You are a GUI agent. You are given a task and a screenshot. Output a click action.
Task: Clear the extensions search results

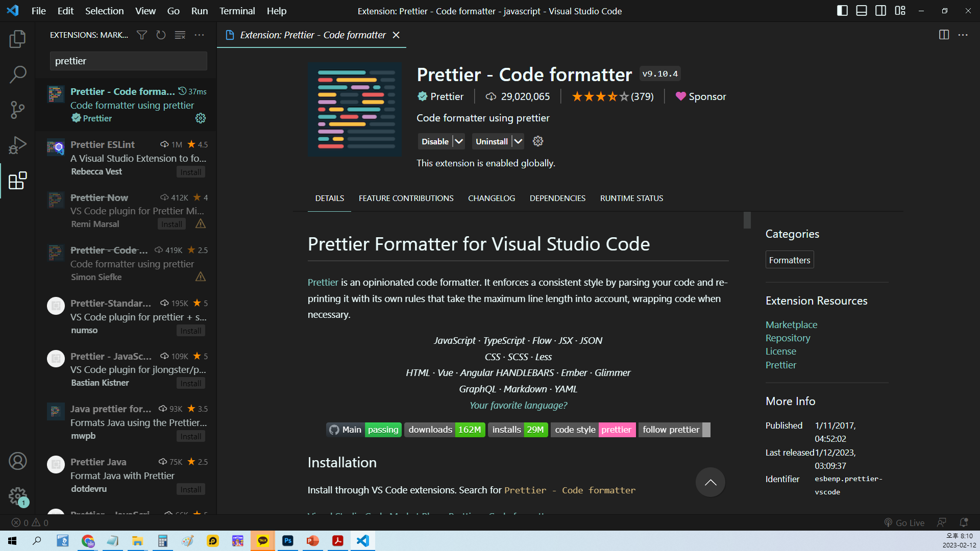point(180,35)
